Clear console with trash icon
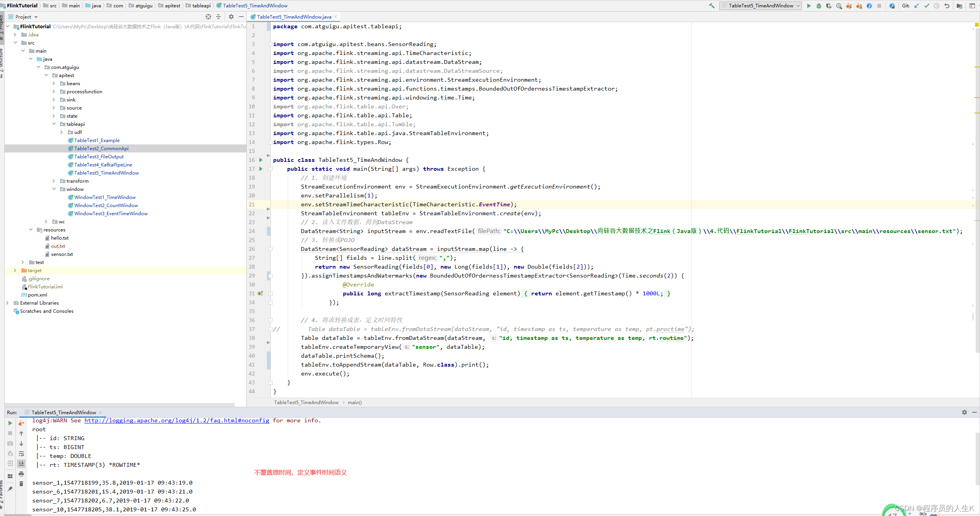The height and width of the screenshot is (516, 980). (x=21, y=484)
